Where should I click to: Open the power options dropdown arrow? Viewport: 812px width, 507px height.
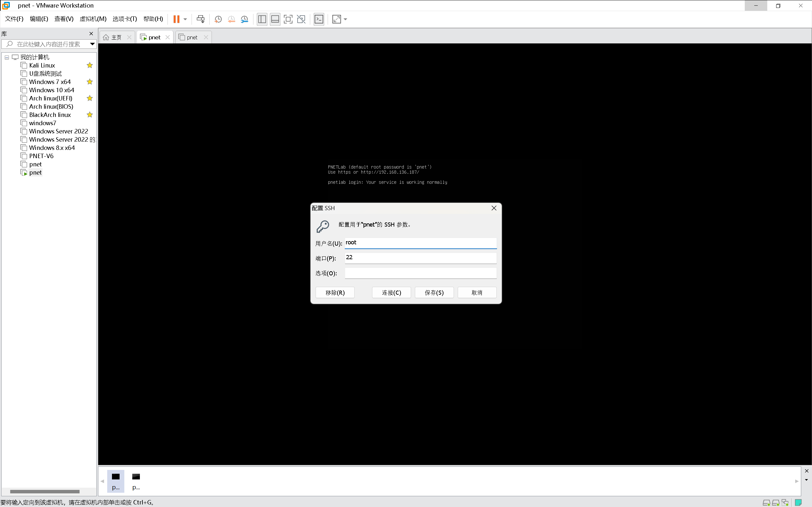185,19
